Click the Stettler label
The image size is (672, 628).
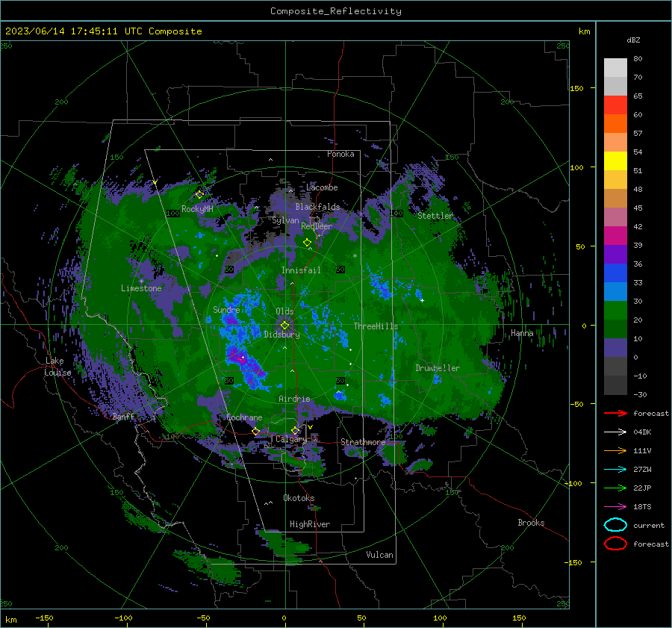[x=435, y=216]
